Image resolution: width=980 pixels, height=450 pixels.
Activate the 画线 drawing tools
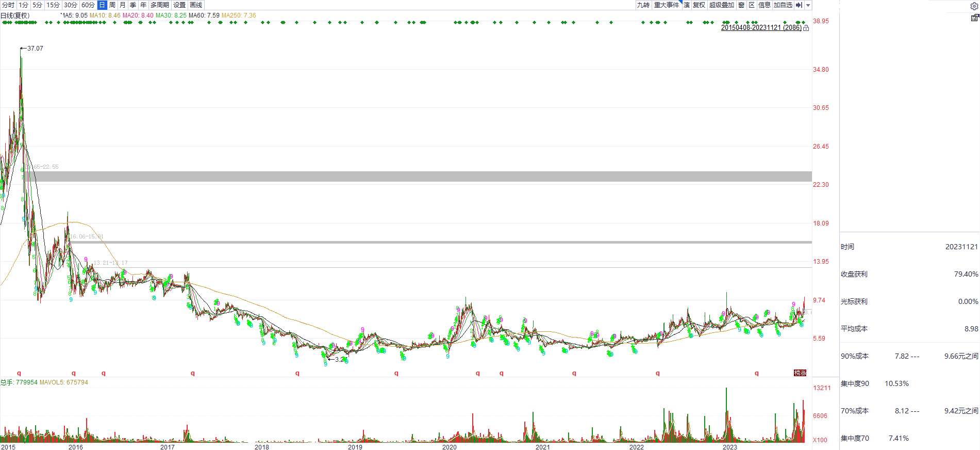(196, 5)
